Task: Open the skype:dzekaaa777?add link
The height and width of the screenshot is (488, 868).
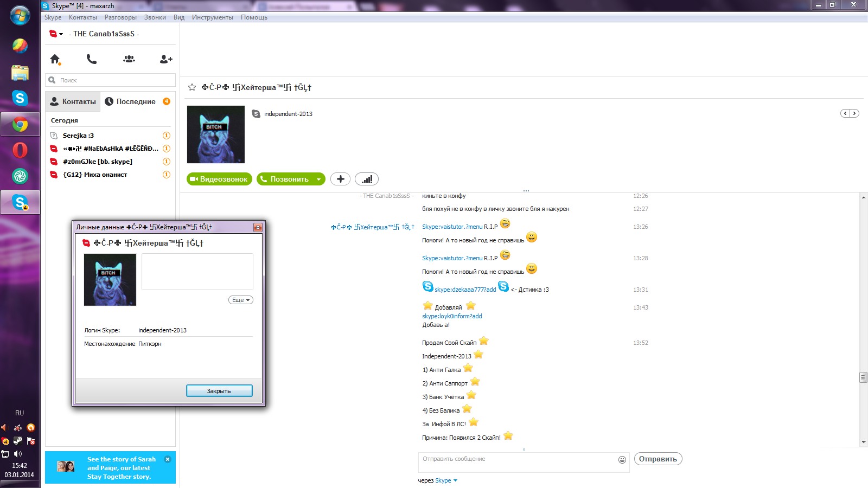Action: (465, 290)
